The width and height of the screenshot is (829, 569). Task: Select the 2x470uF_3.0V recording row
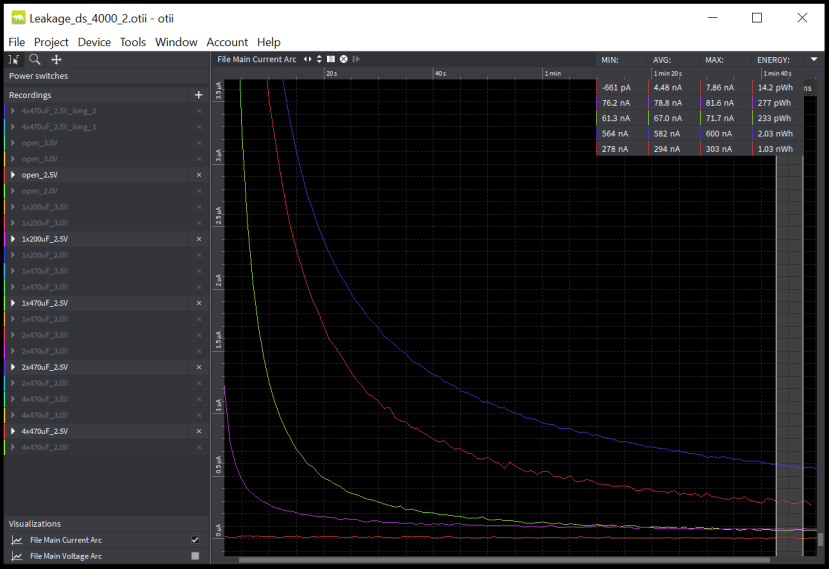tap(107, 351)
